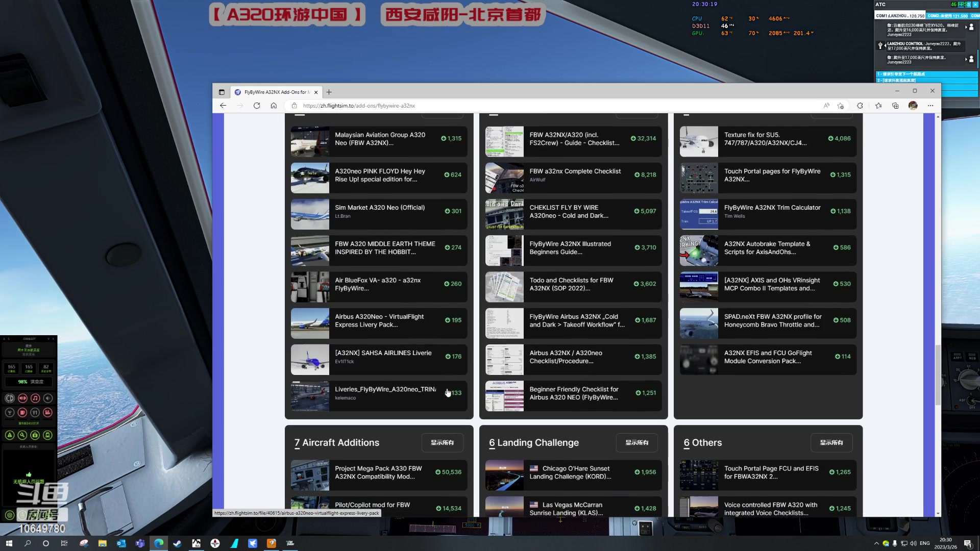This screenshot has height=551, width=980.
Task: Click the green warning triangle icon
Action: tap(10, 435)
